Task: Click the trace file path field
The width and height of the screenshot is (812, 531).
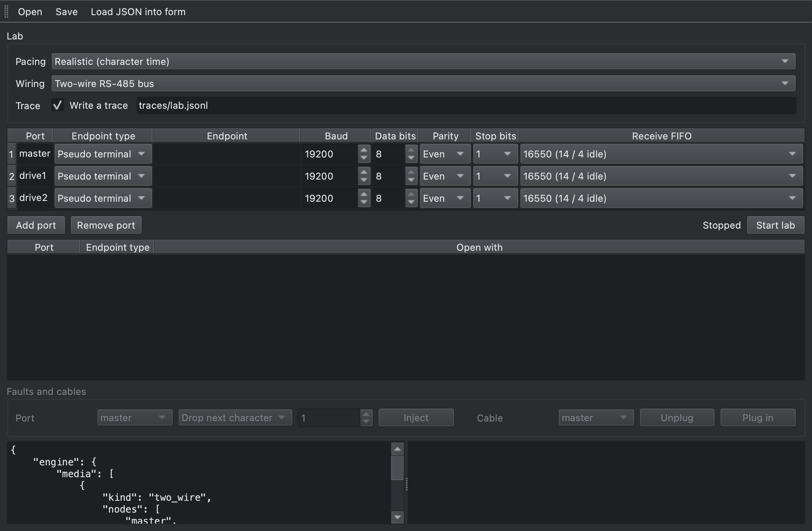Action: click(466, 105)
